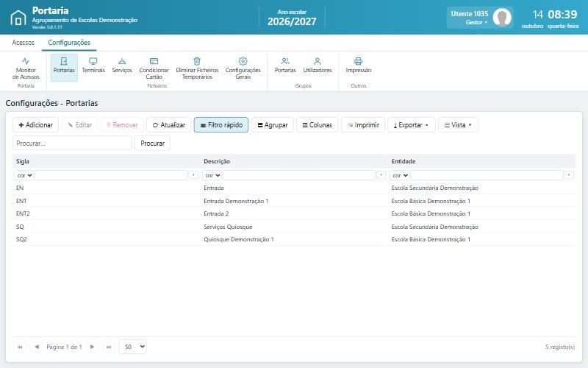Open the Gestor user role dropdown
The height and width of the screenshot is (368, 588).
(x=476, y=23)
